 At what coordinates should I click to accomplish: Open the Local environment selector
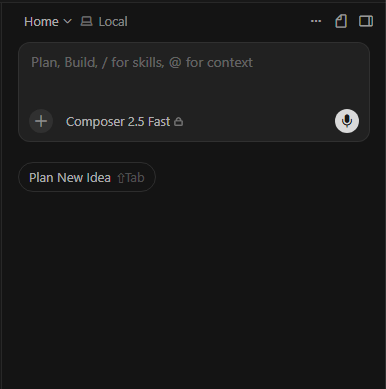[104, 22]
